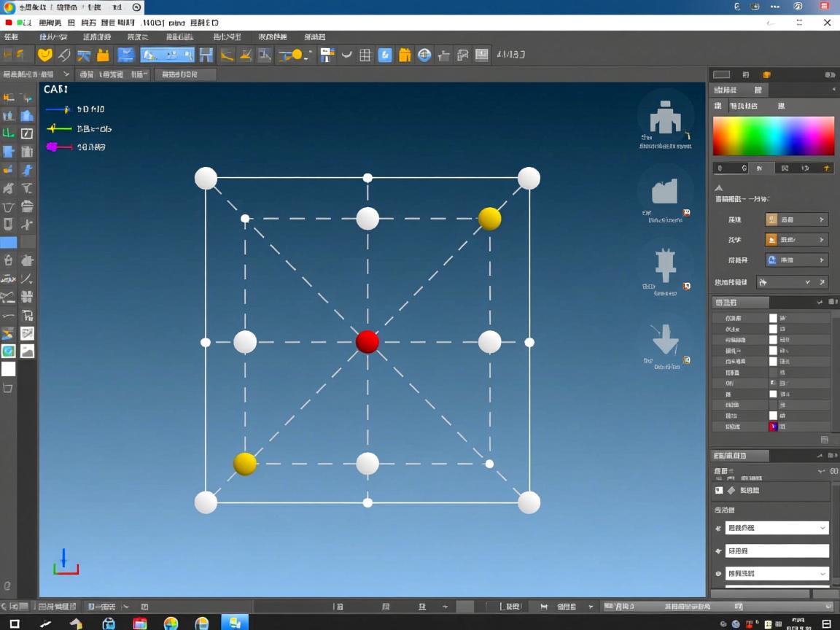Click the green L-shaped axis tool in left palette
This screenshot has width=840, height=630.
tap(9, 133)
